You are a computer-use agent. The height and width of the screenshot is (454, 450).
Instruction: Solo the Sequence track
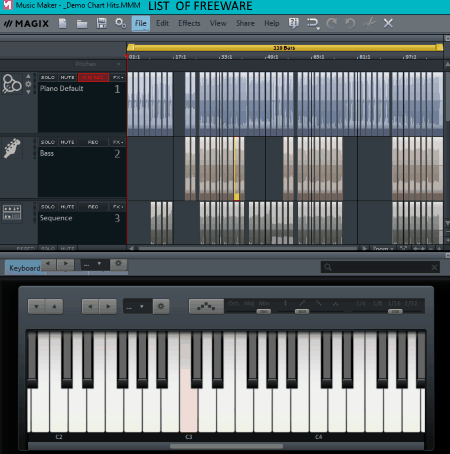click(x=48, y=207)
